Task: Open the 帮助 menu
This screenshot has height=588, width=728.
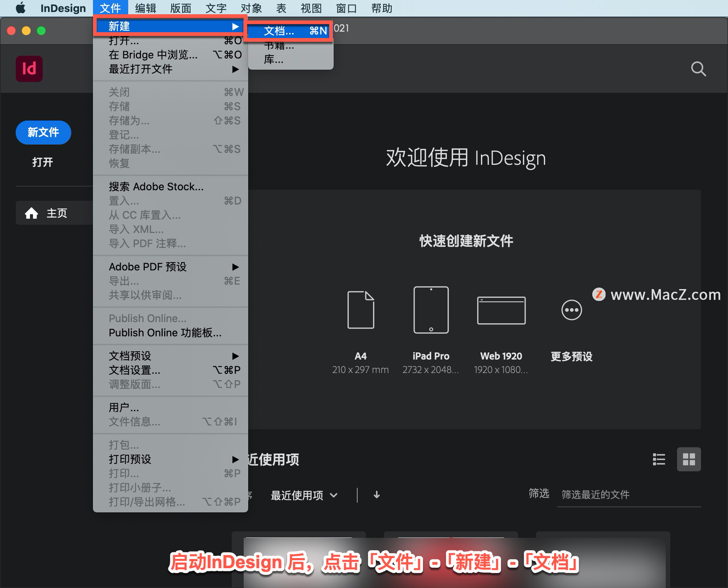Action: (x=381, y=8)
